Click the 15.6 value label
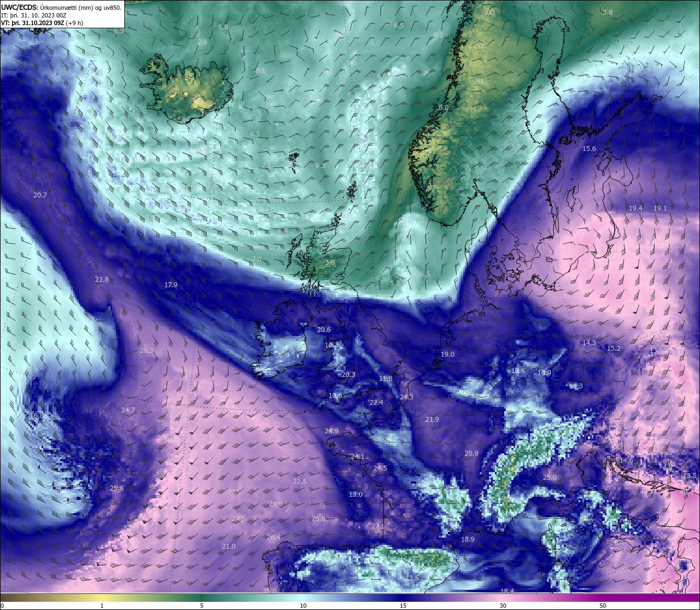Viewport: 700px width, 610px height. click(589, 148)
